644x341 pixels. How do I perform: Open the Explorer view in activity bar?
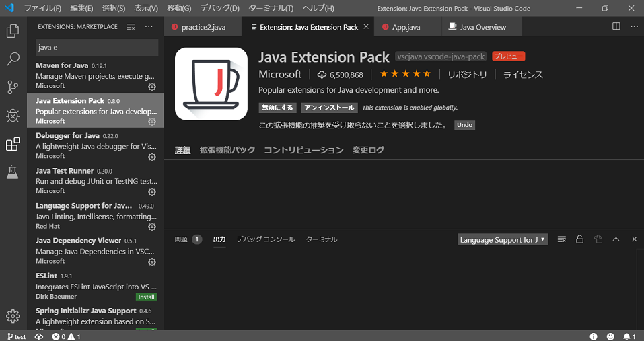[13, 31]
